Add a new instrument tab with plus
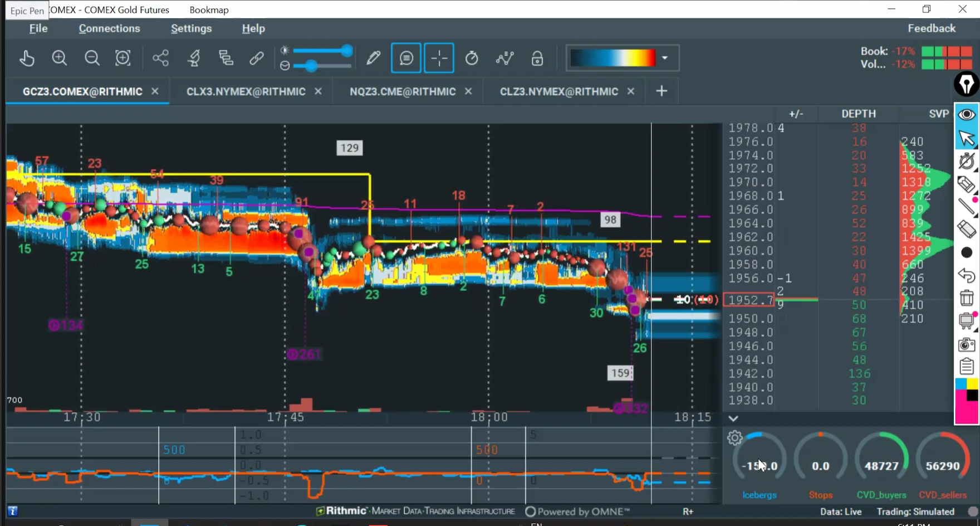Viewport: 980px width, 526px height. click(x=661, y=91)
